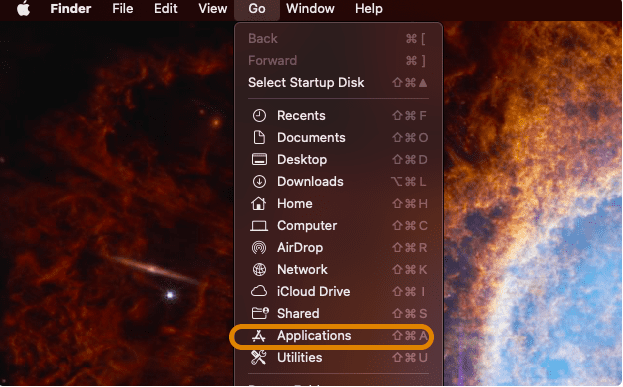
Task: Select the Computer label text
Action: coord(307,226)
